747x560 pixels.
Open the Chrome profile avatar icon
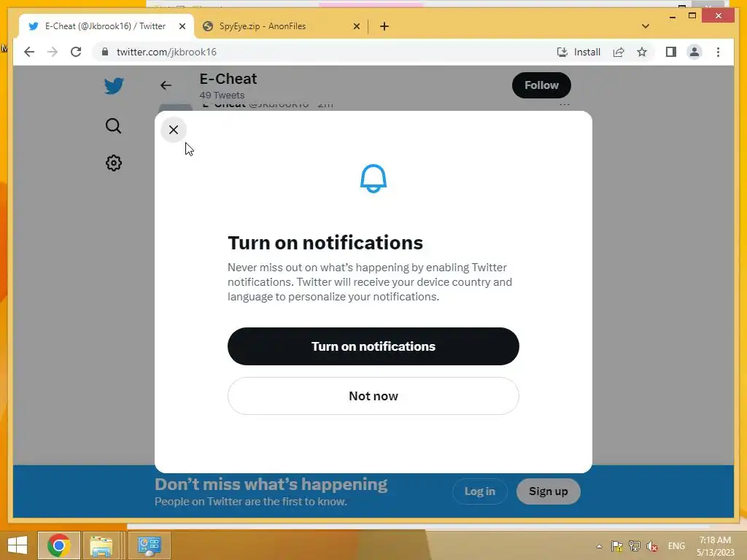click(694, 52)
